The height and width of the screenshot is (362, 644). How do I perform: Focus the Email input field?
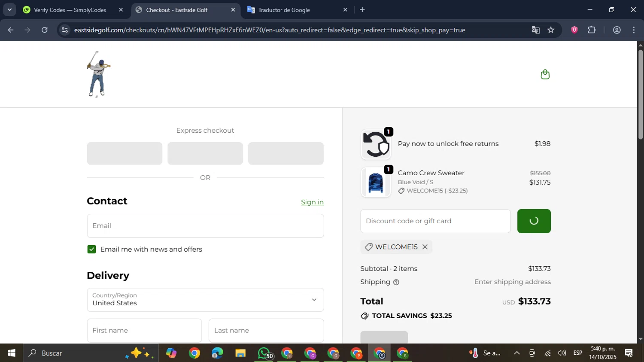click(205, 226)
